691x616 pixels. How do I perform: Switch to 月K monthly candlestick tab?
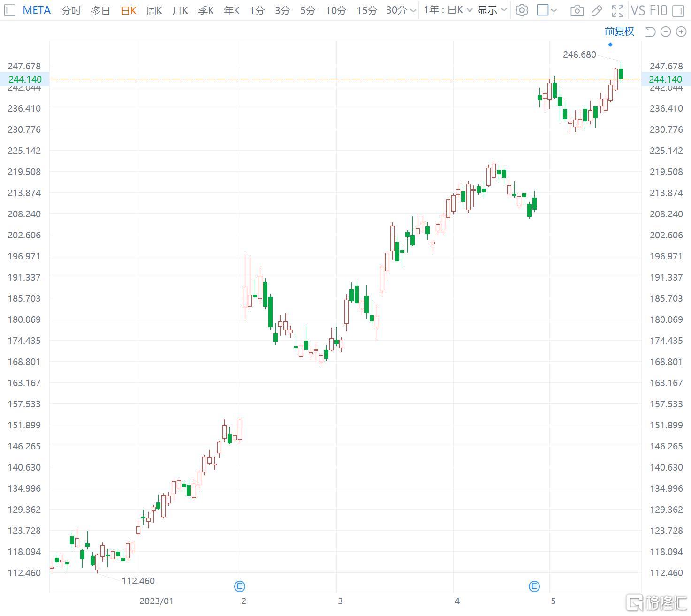[x=180, y=10]
